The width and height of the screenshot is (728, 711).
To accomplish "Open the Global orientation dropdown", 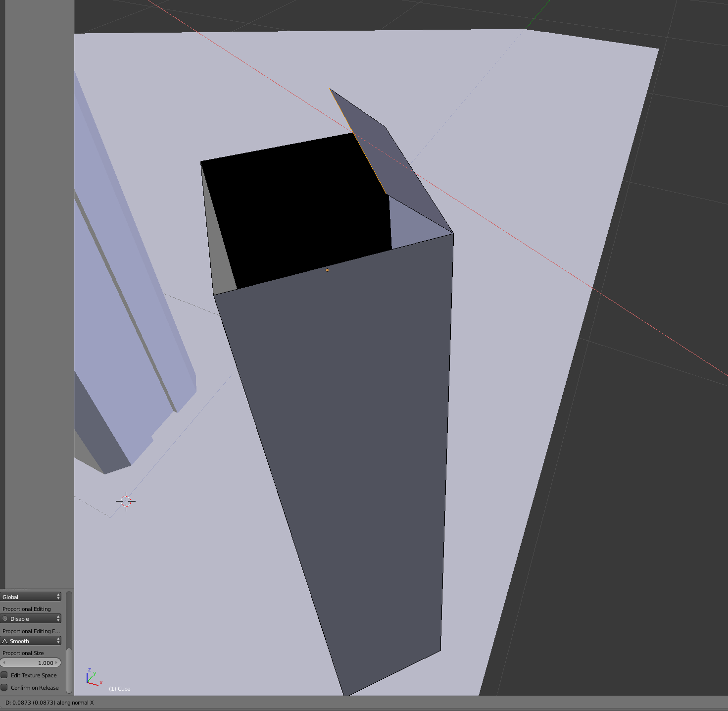I will [31, 597].
